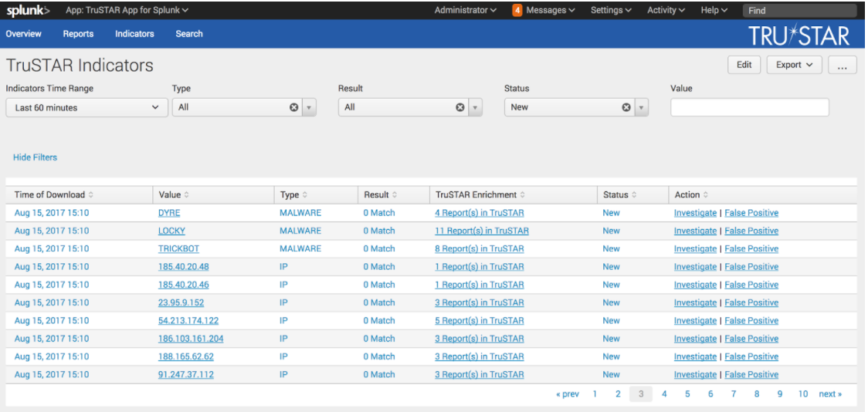Open the Activity menu
The width and height of the screenshot is (868, 412).
click(x=666, y=10)
